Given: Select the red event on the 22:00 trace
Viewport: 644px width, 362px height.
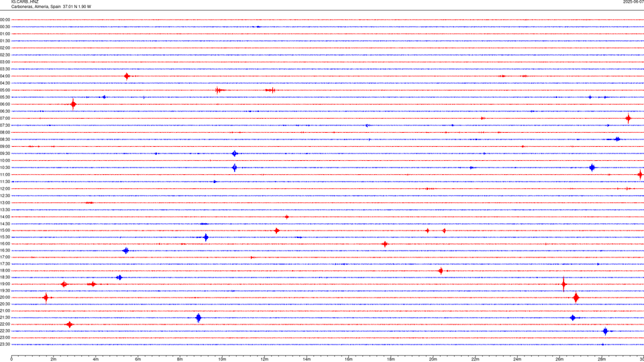Looking at the screenshot, I should coord(69,324).
